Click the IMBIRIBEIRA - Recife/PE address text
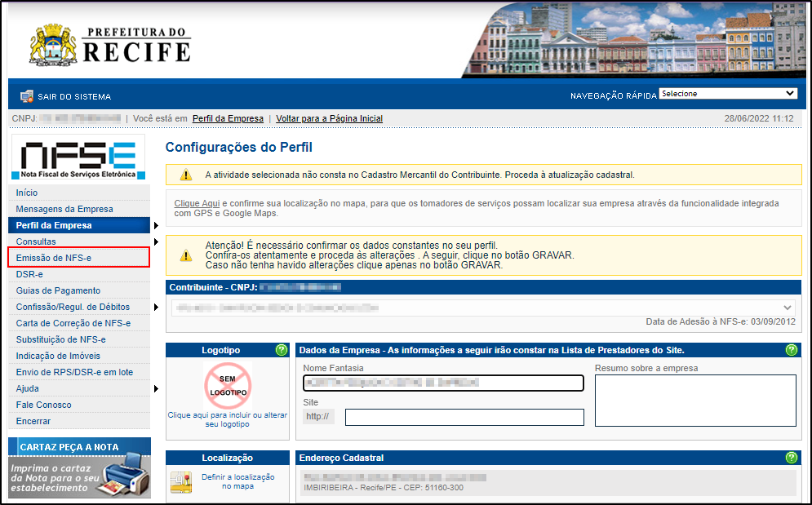Image resolution: width=812 pixels, height=505 pixels. [x=384, y=488]
